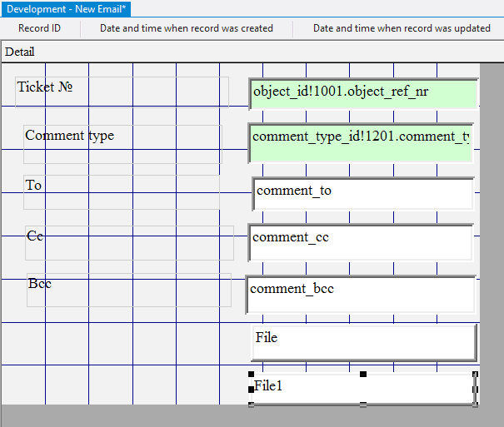Viewport: 504px width, 427px height.
Task: Select the File text box control
Action: click(x=363, y=342)
